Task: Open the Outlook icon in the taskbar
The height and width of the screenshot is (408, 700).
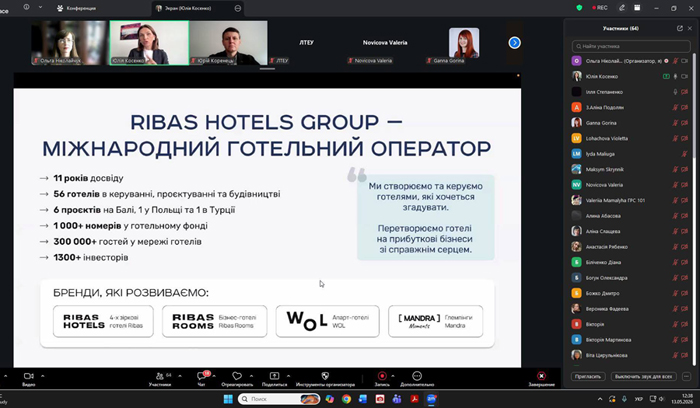Action: point(363,399)
